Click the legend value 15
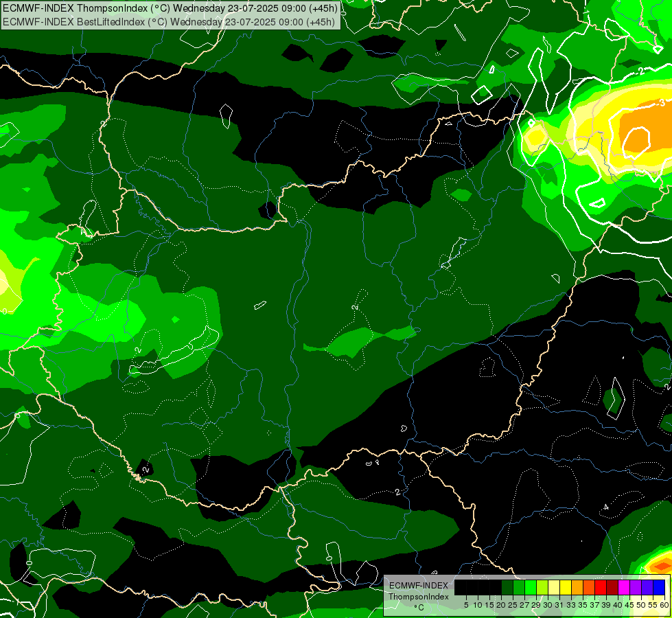 coord(490,605)
